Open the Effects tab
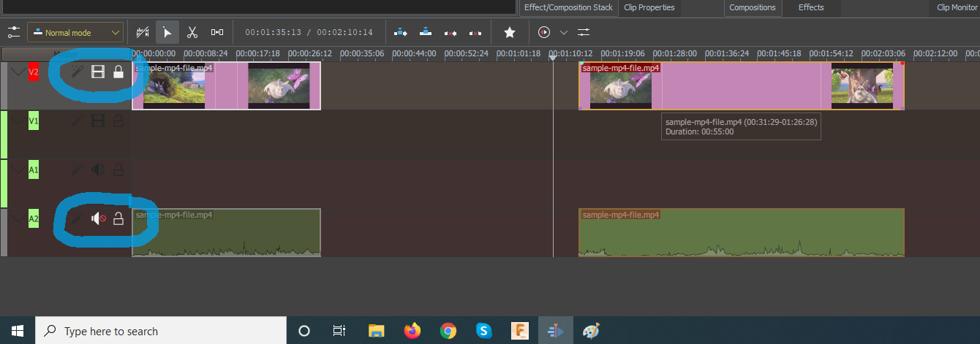The height and width of the screenshot is (344, 980). coord(811,7)
